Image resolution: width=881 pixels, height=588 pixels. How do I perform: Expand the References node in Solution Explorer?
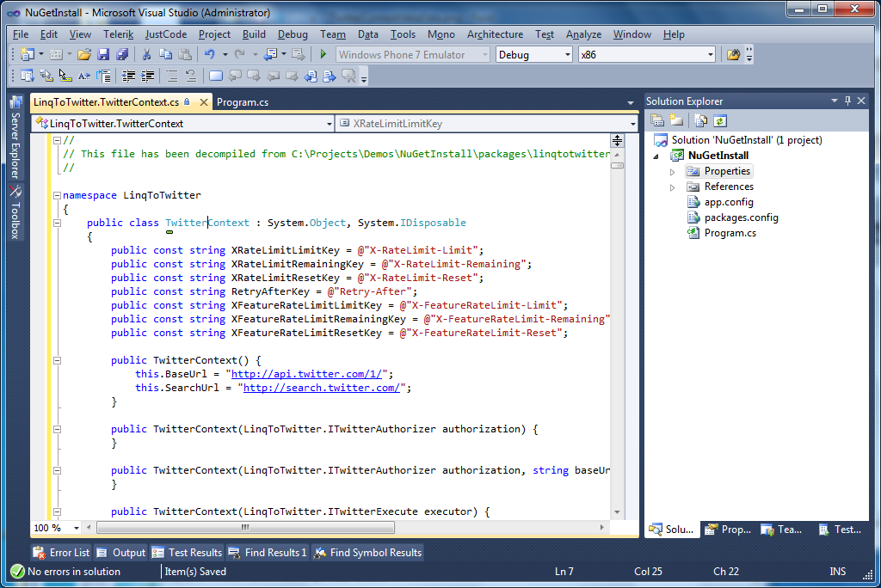pos(673,187)
